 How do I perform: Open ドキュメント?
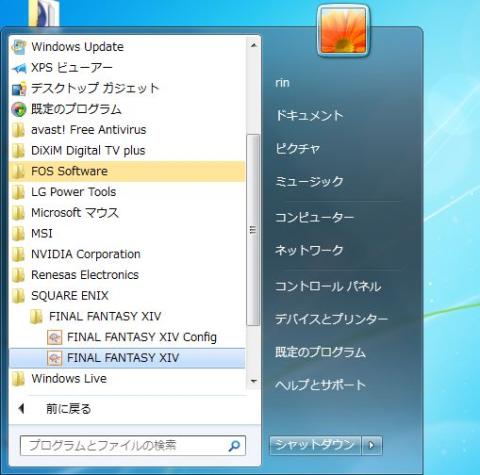pos(309,115)
